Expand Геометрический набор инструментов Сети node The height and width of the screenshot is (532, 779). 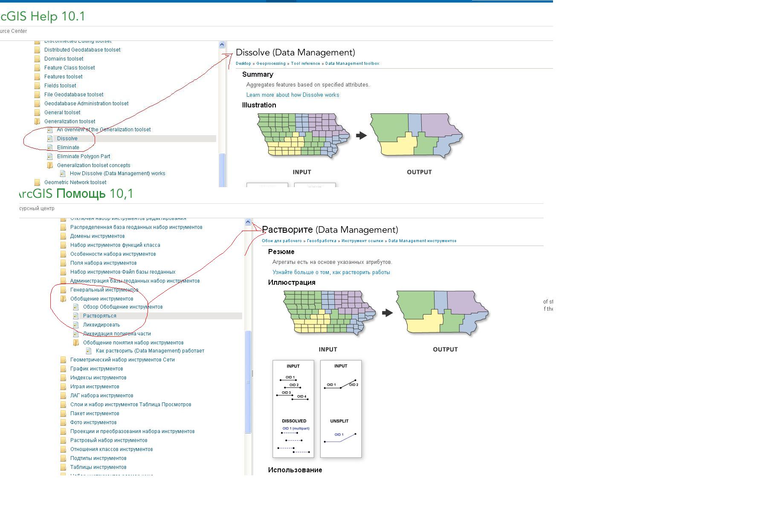pos(64,360)
